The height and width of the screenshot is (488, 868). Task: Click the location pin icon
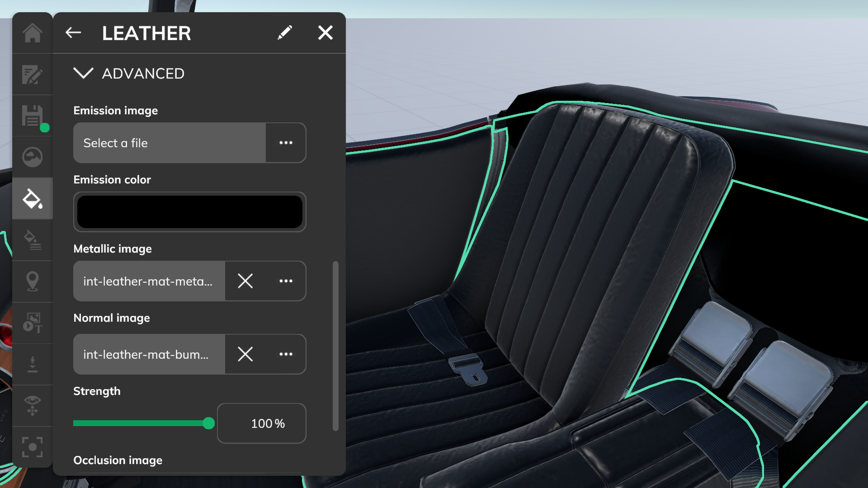click(32, 281)
